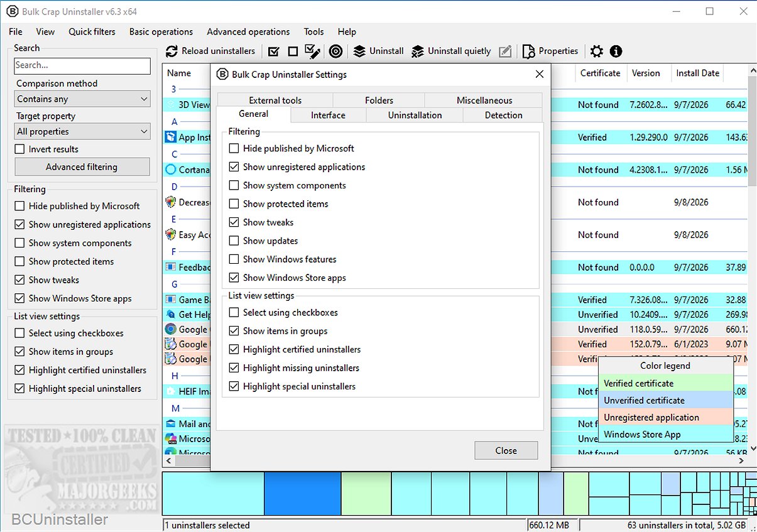Expand the Comparison method dropdown

point(82,99)
